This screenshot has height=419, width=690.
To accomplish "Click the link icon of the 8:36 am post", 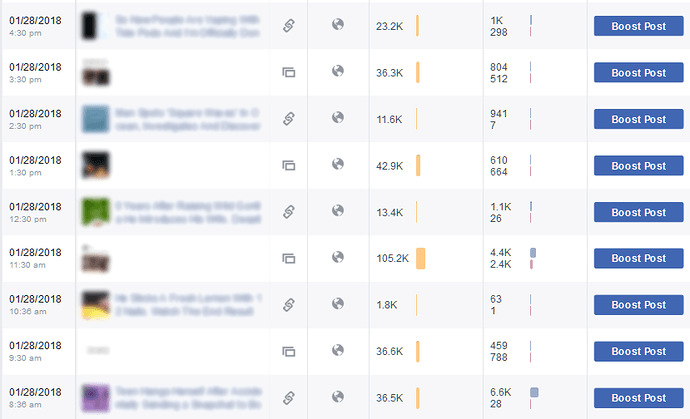I will [289, 398].
